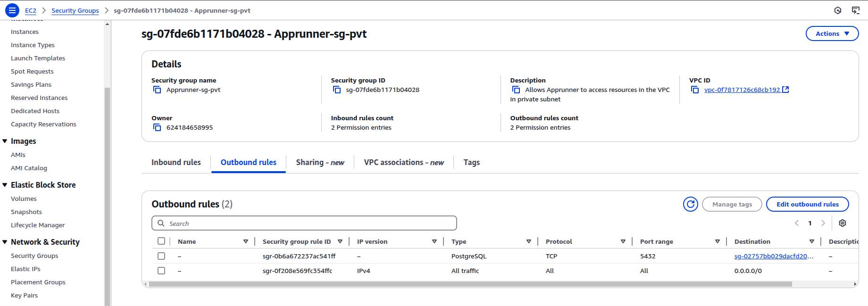The image size is (868, 306).
Task: Collapse the Elastic Block Store section
Action: point(5,185)
